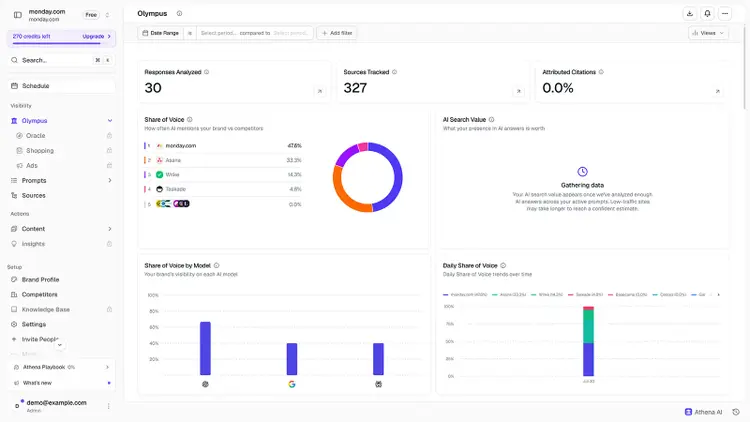Click Add filter
This screenshot has height=422, width=750.
tap(337, 33)
